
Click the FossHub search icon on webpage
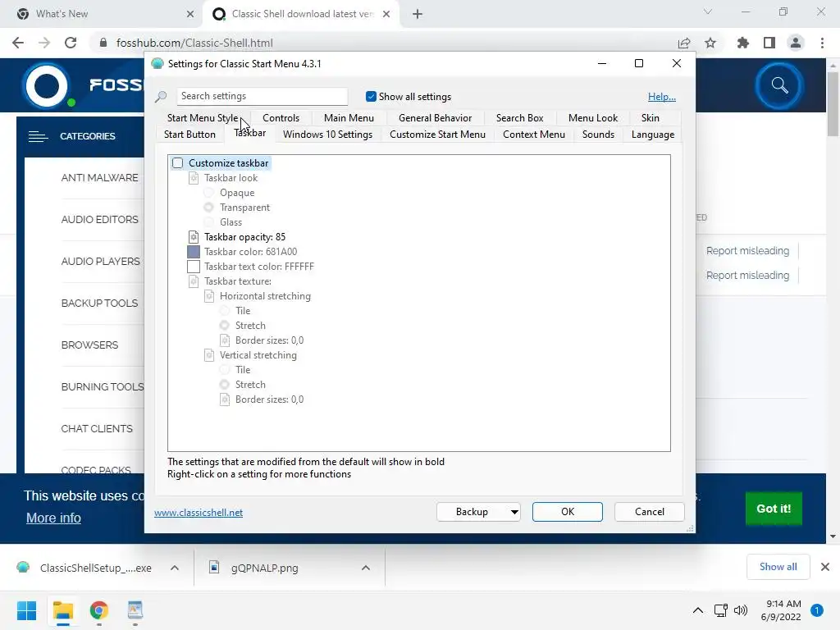point(779,85)
